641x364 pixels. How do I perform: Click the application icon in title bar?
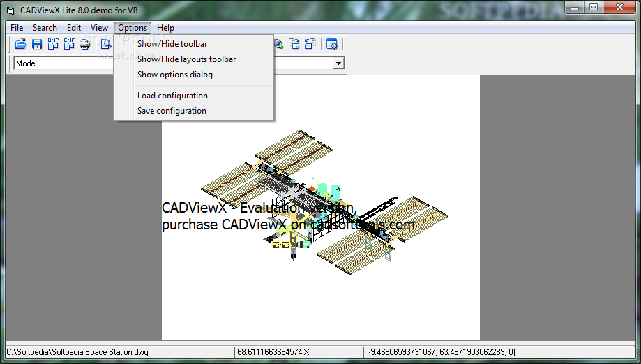11,10
